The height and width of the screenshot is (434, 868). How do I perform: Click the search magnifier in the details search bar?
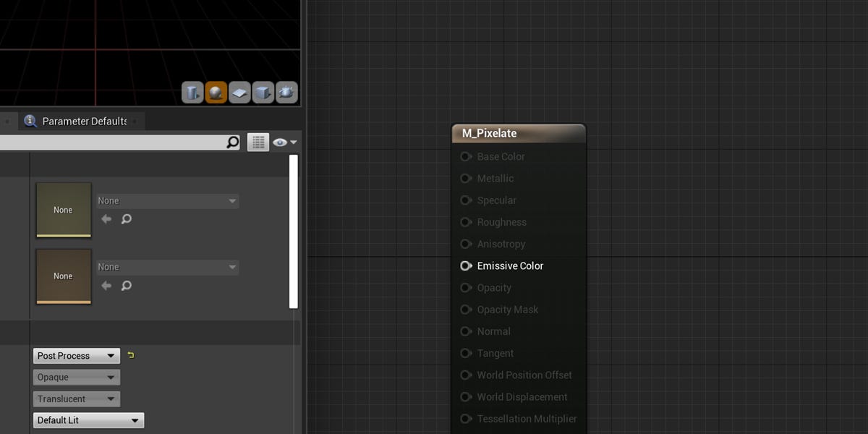click(233, 142)
